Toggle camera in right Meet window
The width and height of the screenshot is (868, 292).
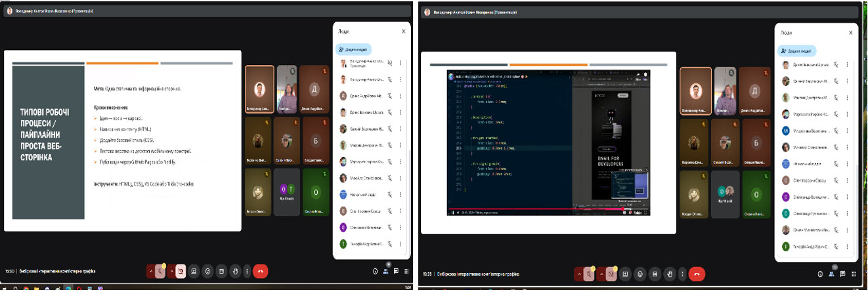click(610, 273)
